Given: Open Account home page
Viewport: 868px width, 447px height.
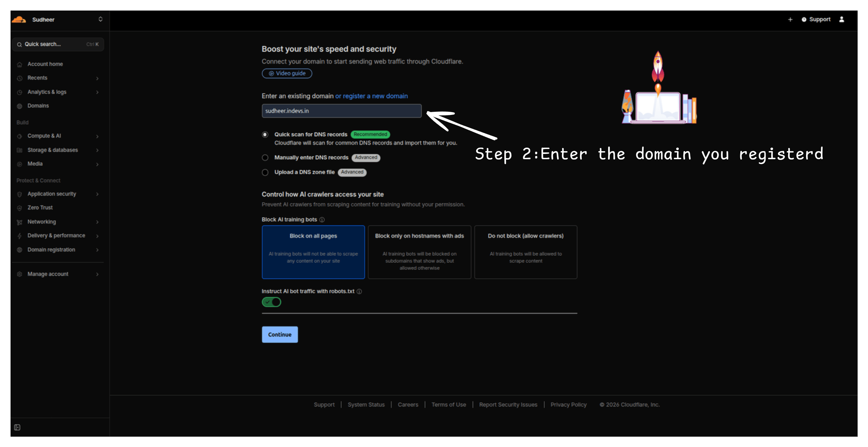Looking at the screenshot, I should point(45,64).
